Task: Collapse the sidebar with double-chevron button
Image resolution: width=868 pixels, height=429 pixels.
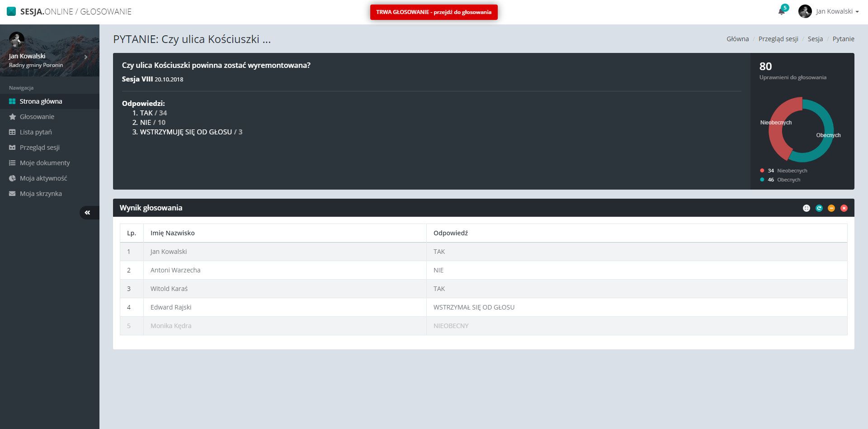Action: (88, 213)
